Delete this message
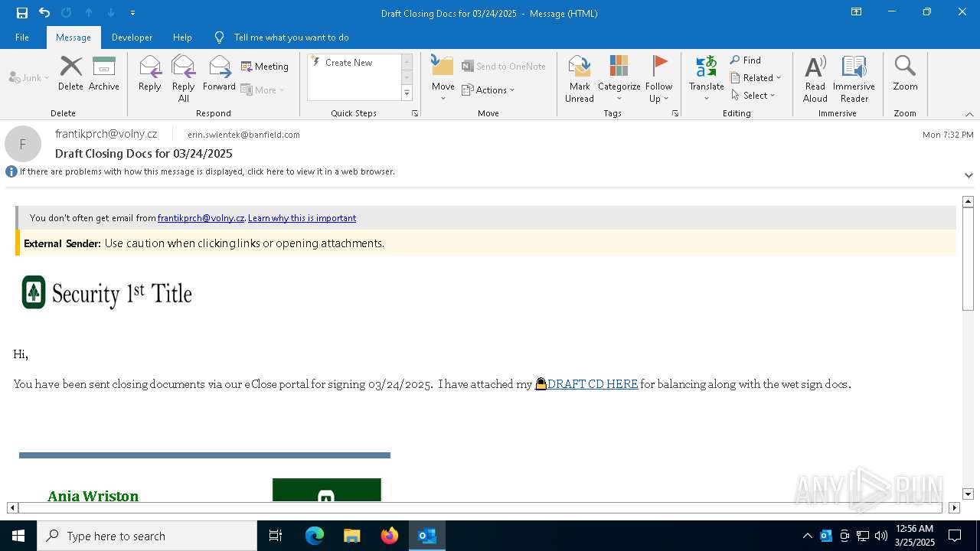 click(70, 74)
